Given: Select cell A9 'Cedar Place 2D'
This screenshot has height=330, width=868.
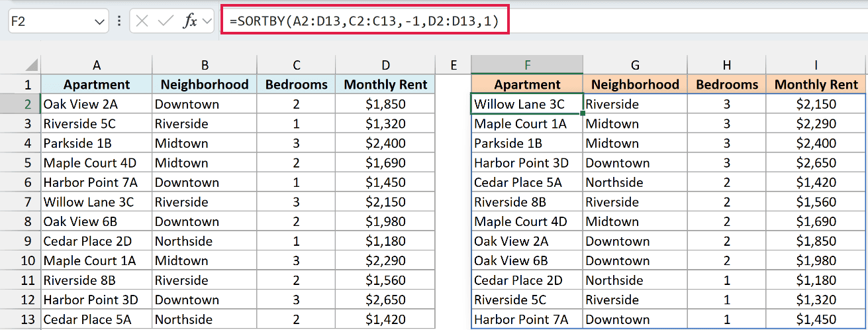Looking at the screenshot, I should tap(97, 241).
